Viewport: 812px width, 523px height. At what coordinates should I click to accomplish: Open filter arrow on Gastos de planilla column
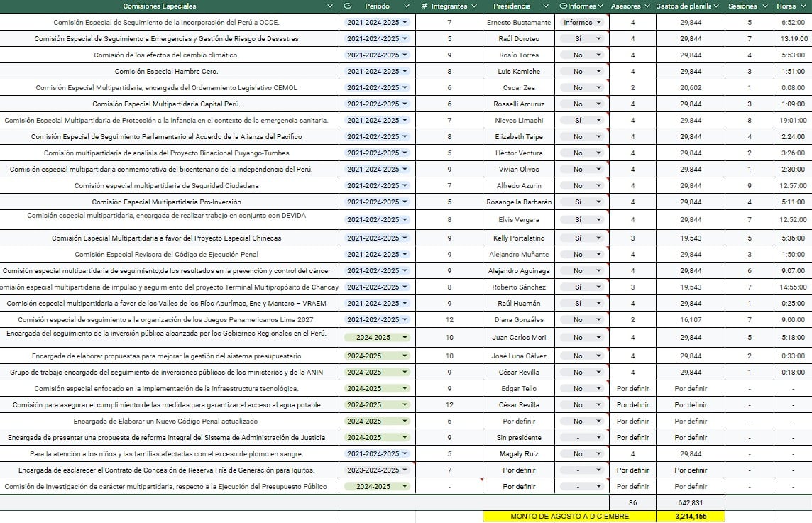(715, 6)
